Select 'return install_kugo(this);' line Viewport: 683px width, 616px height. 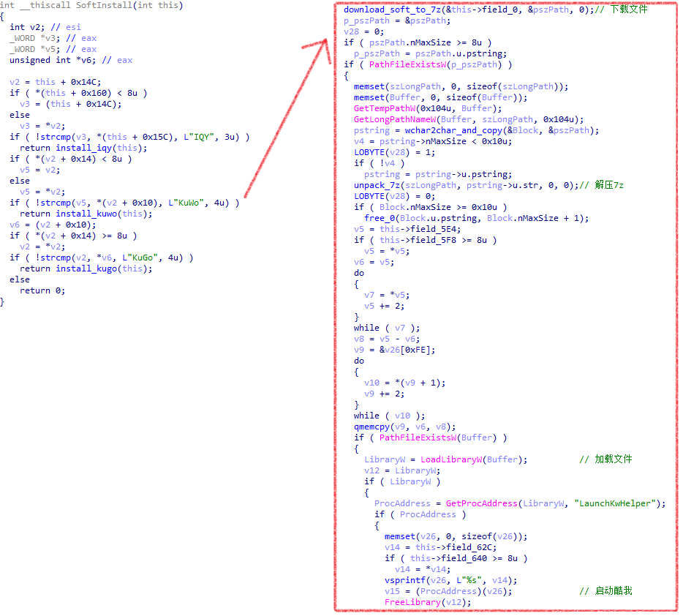coord(86,268)
